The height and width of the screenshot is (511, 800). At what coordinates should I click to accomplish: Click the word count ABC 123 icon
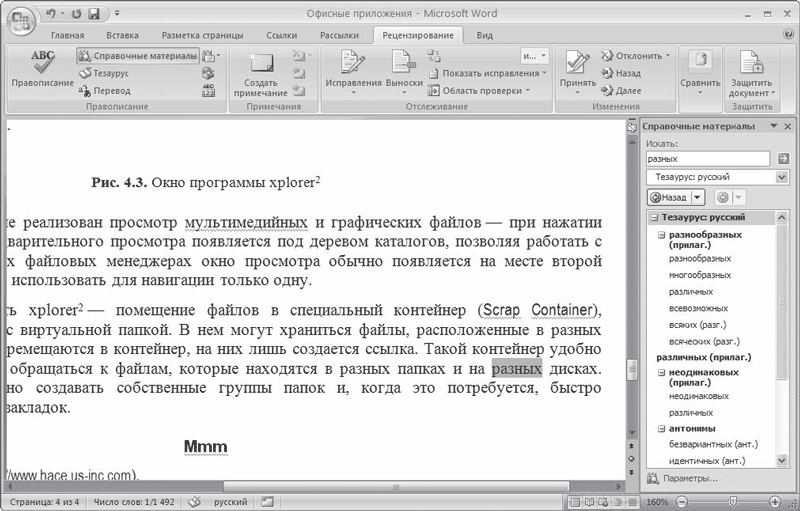[x=208, y=91]
